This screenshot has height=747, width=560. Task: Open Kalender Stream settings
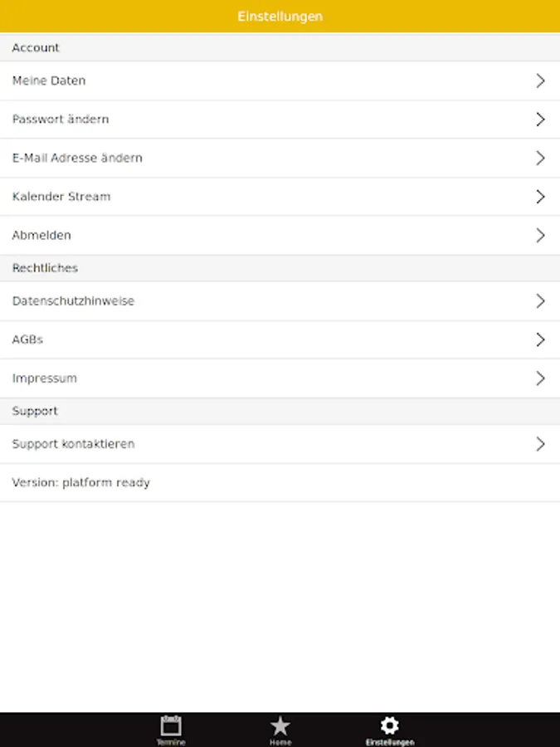pos(61,197)
